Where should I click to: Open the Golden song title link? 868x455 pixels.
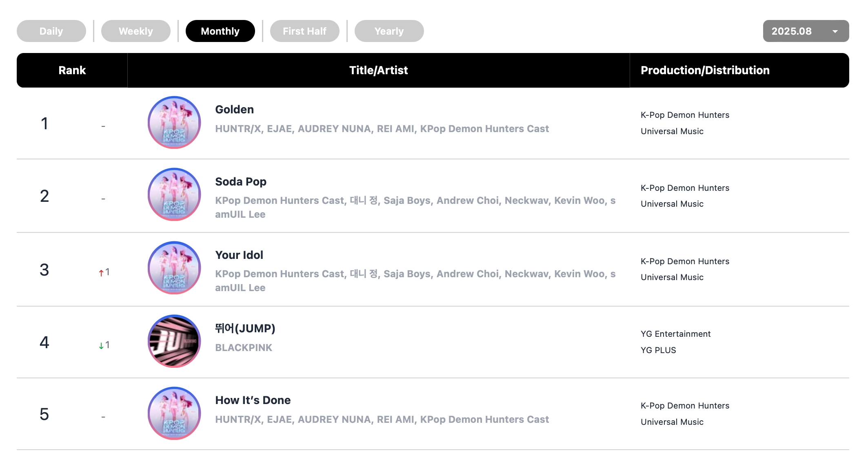(235, 110)
